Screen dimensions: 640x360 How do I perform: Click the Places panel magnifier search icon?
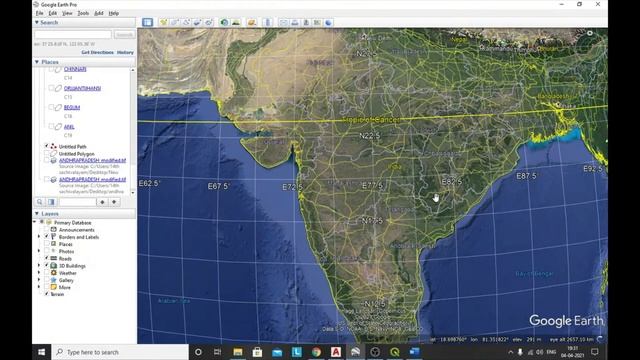40,202
